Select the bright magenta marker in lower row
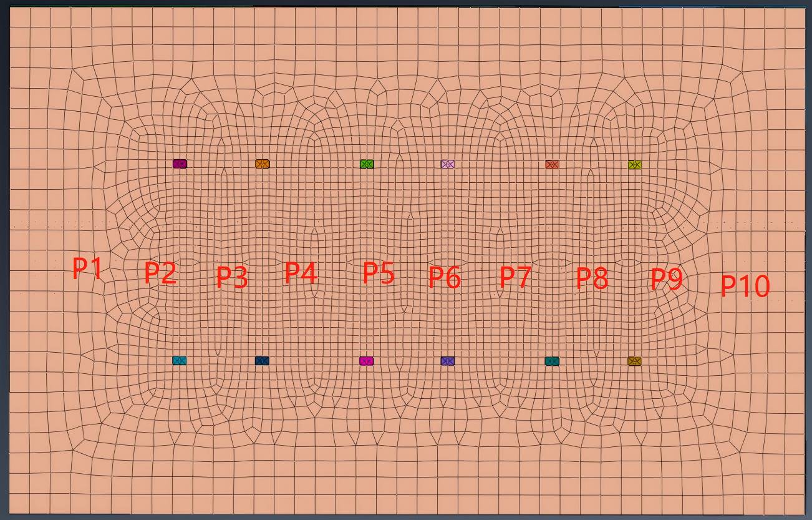 [x=367, y=361]
